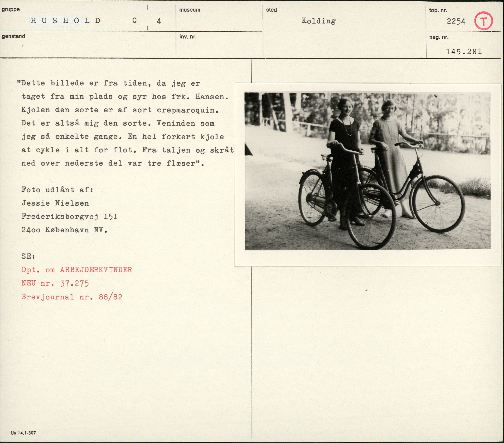Click the 'neg. nr.' field label
This screenshot has height=443, width=504.
click(x=439, y=37)
